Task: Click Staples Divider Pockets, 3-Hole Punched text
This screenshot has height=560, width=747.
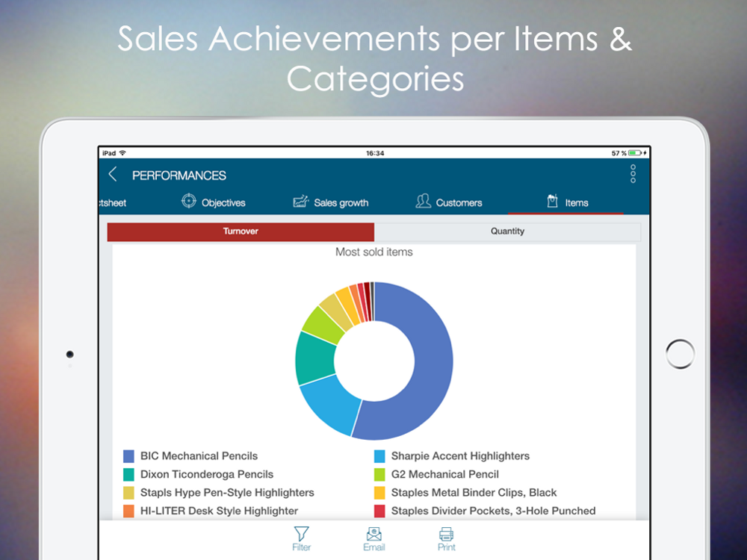Action: tap(494, 511)
